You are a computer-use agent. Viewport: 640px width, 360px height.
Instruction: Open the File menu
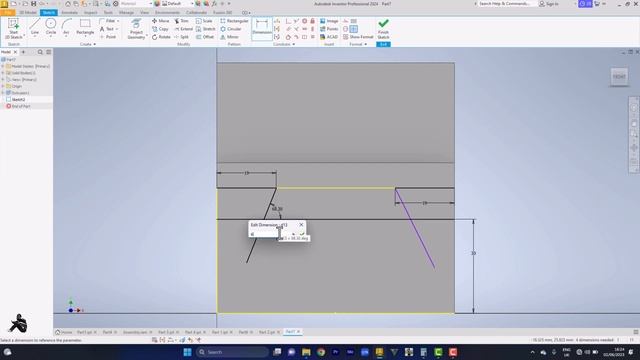coord(8,13)
